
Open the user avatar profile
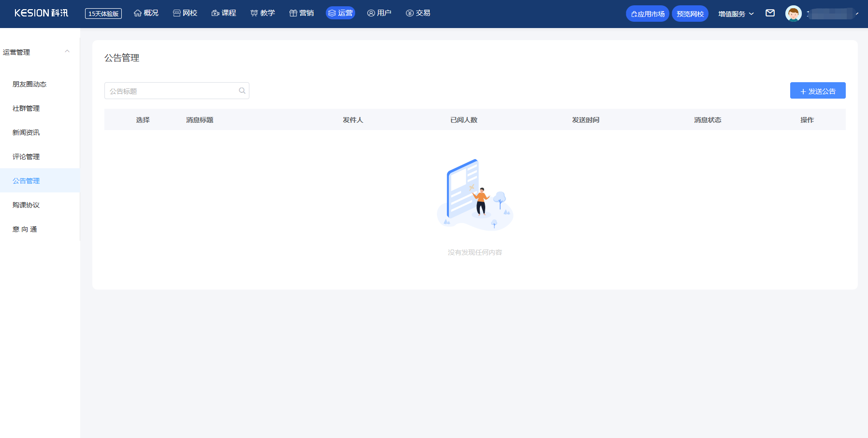pos(794,14)
